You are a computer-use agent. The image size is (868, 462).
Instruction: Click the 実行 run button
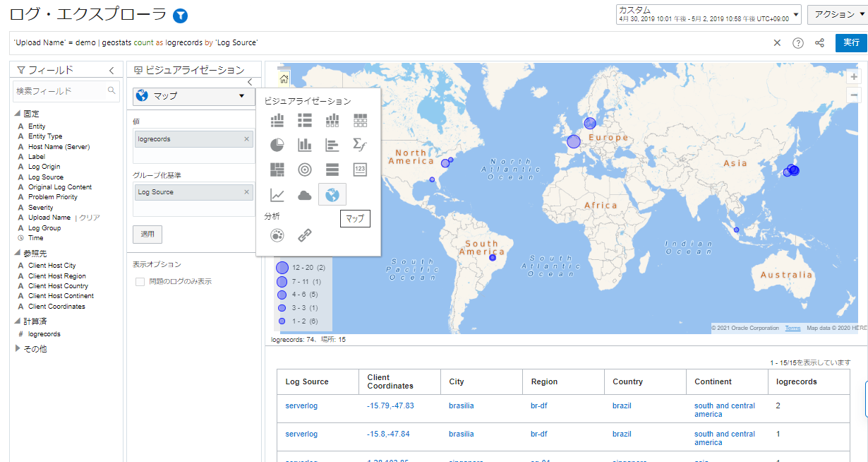point(851,43)
